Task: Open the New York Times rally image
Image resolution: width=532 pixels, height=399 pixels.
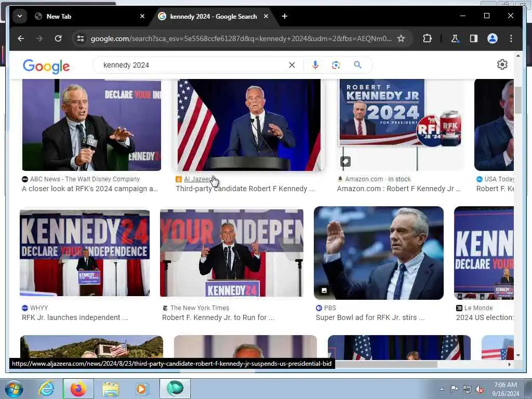Action: (x=232, y=253)
